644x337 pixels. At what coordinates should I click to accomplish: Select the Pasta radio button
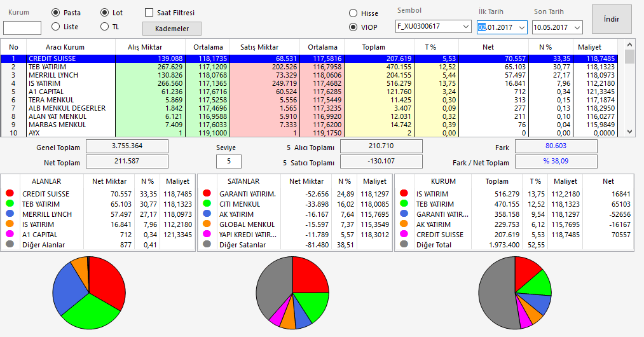(55, 13)
